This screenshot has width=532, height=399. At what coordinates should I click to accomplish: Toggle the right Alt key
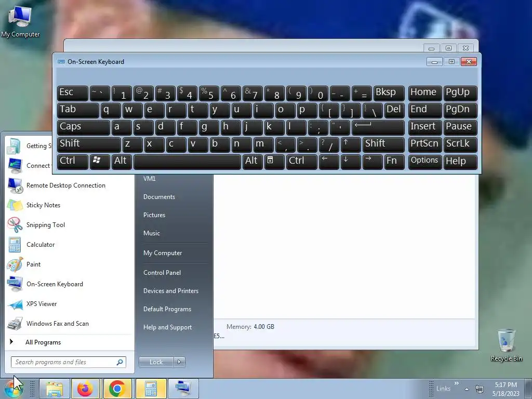253,162
